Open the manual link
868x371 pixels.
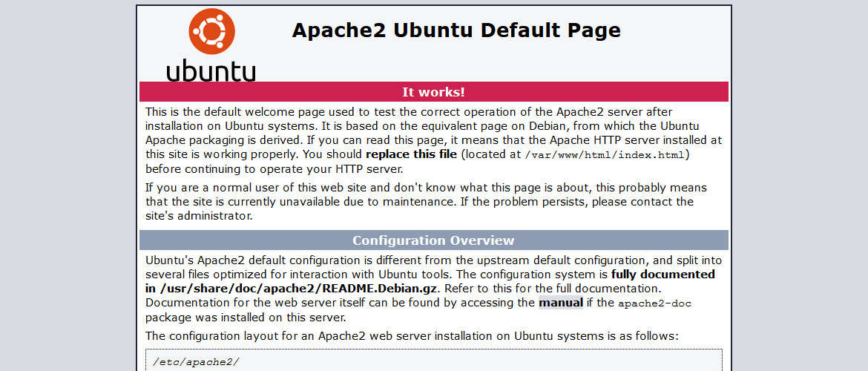[561, 303]
